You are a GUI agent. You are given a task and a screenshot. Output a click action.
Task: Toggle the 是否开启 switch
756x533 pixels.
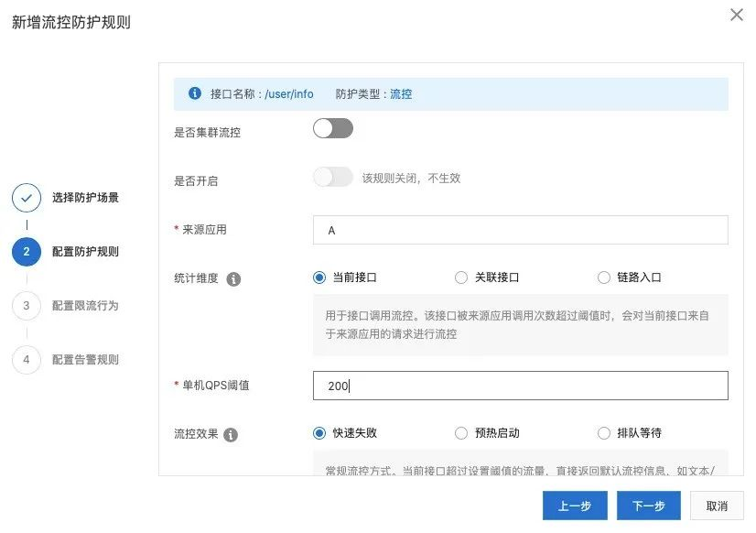click(x=332, y=178)
